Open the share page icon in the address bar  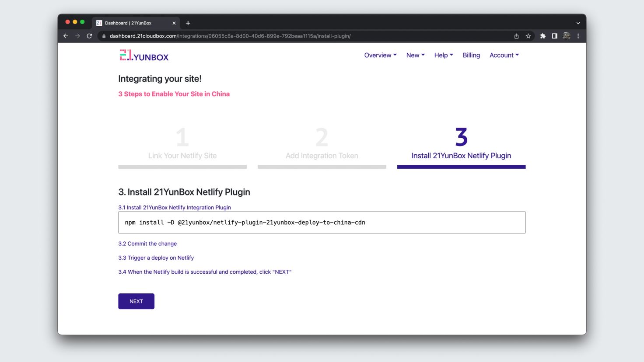(x=516, y=36)
